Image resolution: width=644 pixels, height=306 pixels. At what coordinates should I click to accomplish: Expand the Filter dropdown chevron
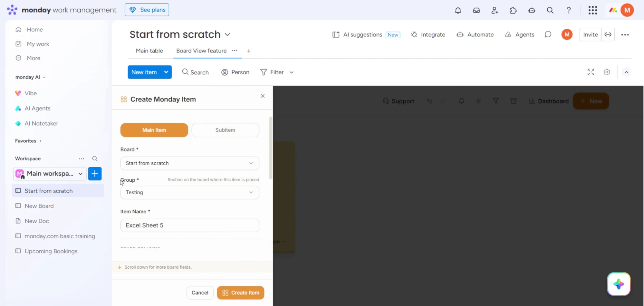pos(292,72)
